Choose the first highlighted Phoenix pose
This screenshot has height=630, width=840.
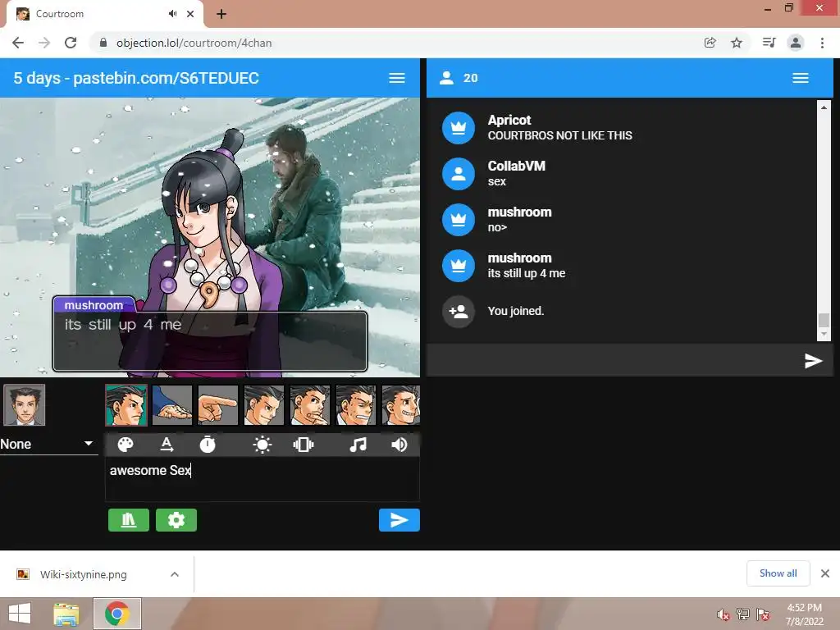point(126,405)
